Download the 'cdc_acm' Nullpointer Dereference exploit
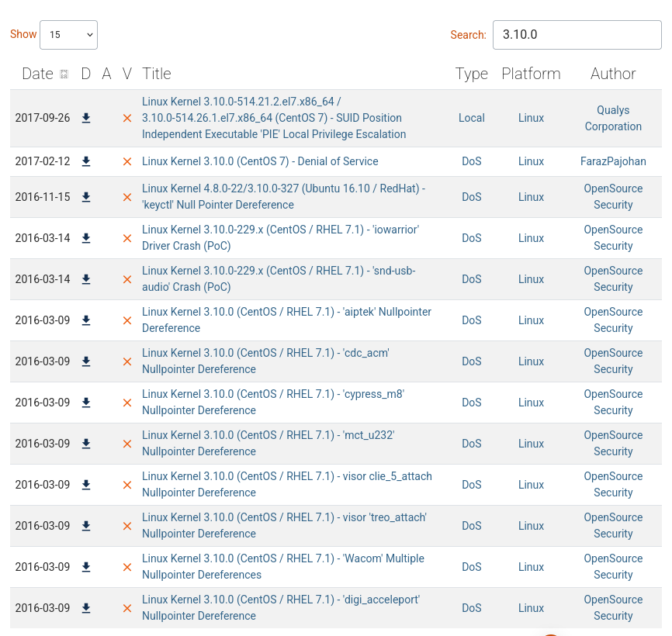The width and height of the screenshot is (672, 636). (86, 361)
